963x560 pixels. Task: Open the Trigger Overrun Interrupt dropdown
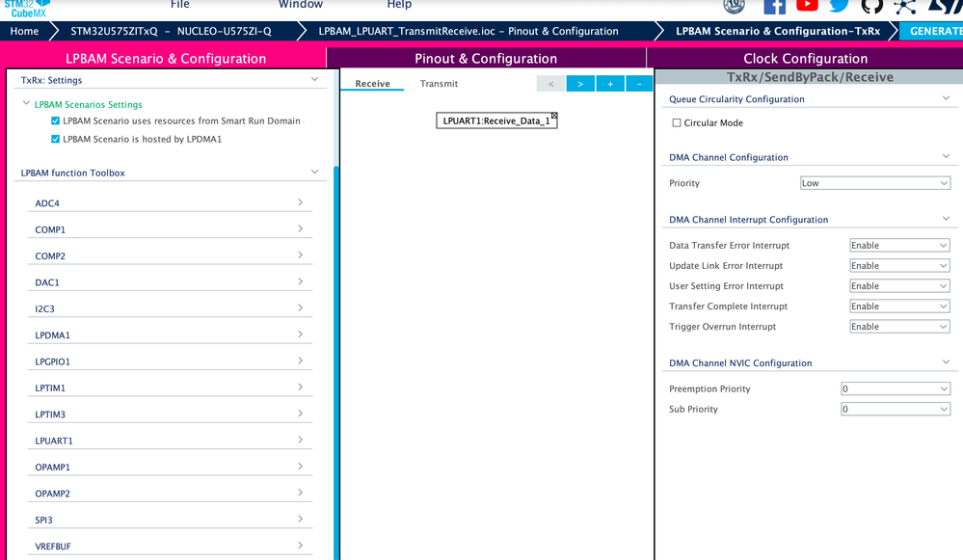[899, 326]
